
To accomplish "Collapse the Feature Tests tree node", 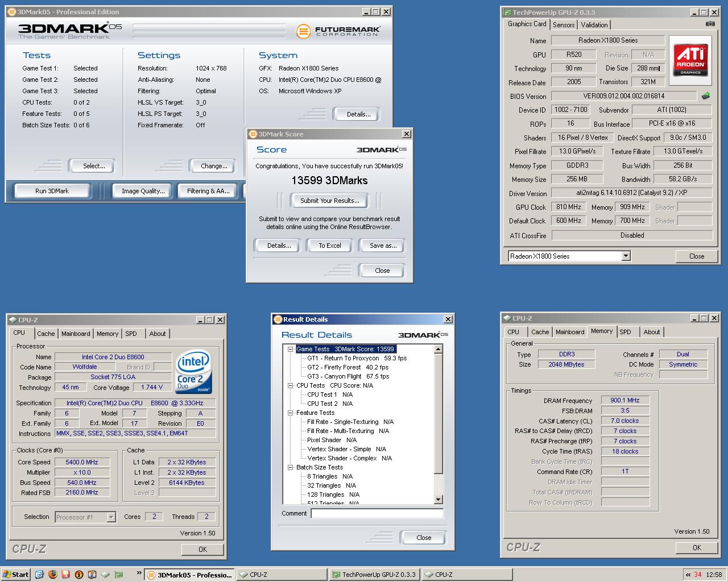I will pos(290,413).
